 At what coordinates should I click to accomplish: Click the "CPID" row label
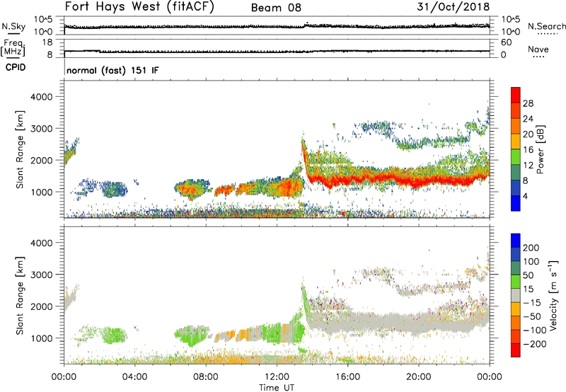(16, 67)
